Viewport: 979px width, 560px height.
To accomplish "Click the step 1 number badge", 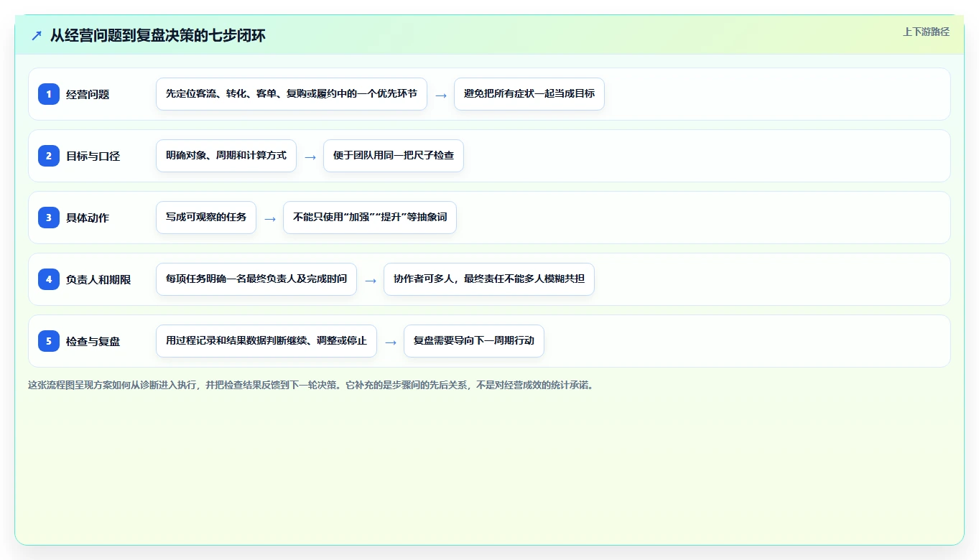I will pyautogui.click(x=49, y=94).
